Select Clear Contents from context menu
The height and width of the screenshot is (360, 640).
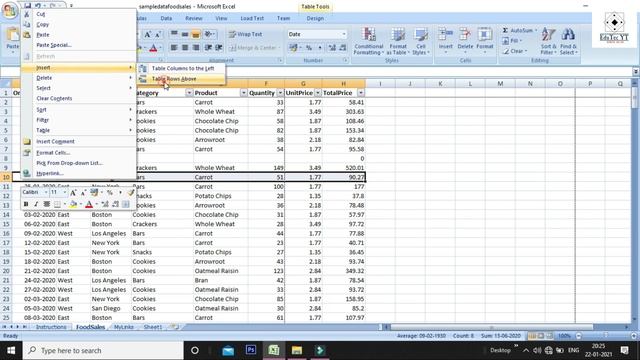point(78,99)
